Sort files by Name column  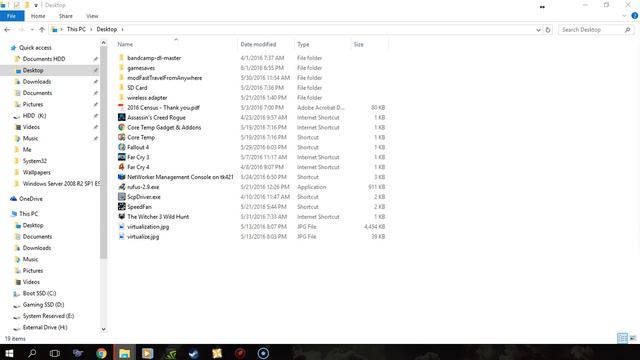(125, 44)
